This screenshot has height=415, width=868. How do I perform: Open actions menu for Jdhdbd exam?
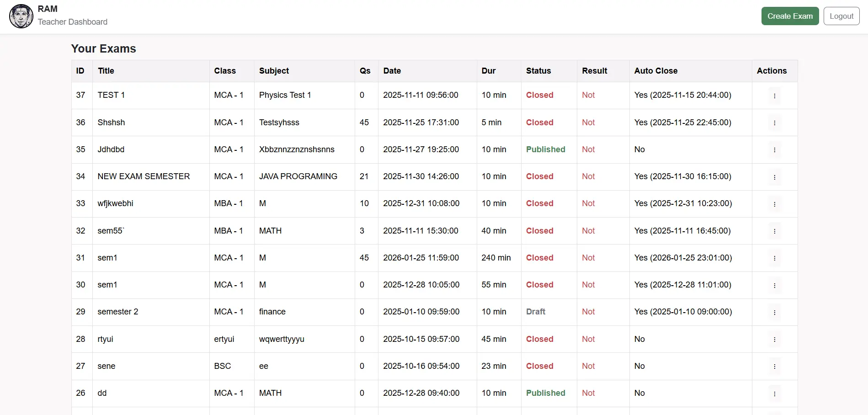coord(774,150)
